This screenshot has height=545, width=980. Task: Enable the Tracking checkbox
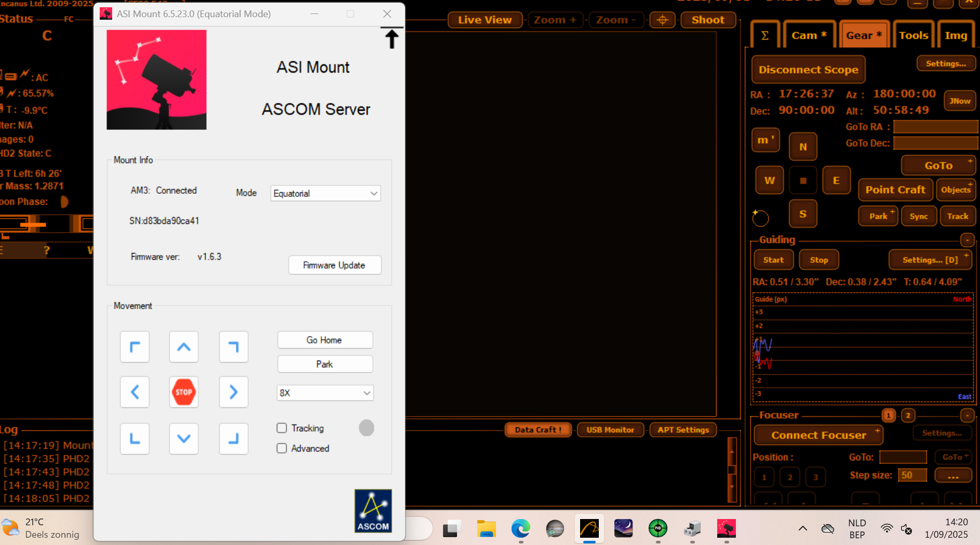click(281, 428)
